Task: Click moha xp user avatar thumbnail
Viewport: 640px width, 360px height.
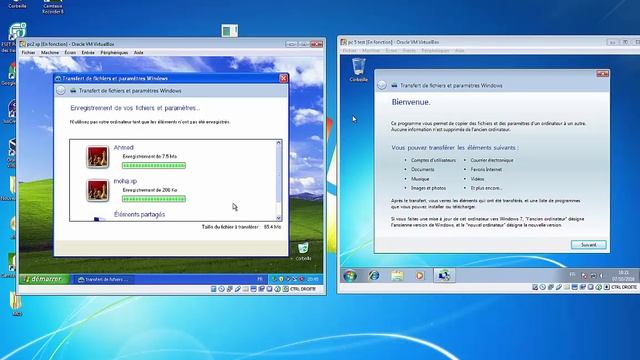Action: click(98, 190)
